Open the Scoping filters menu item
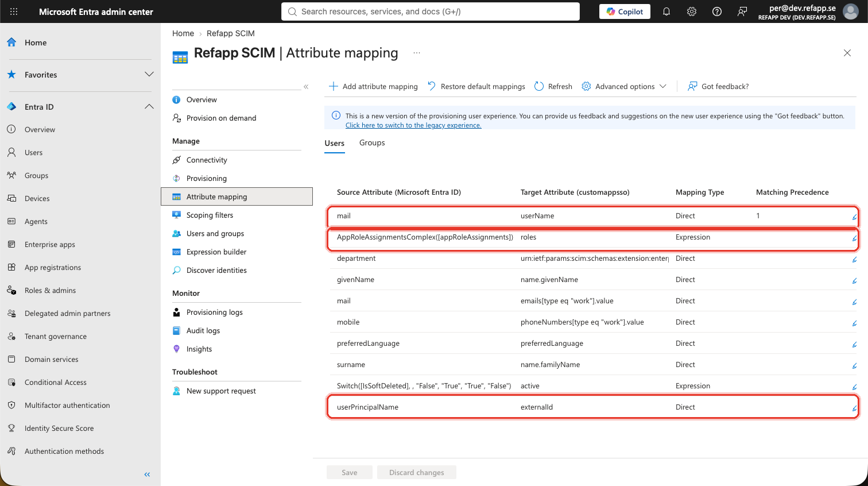868x486 pixels. (x=210, y=215)
